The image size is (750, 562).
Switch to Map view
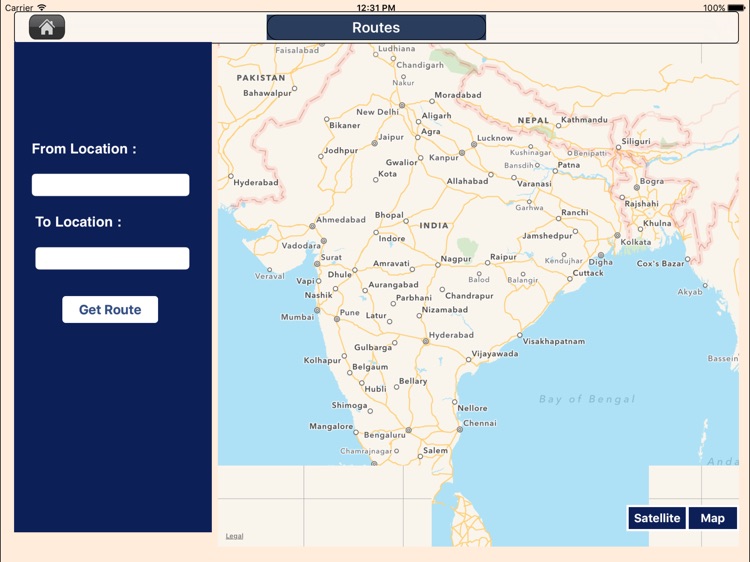[713, 518]
